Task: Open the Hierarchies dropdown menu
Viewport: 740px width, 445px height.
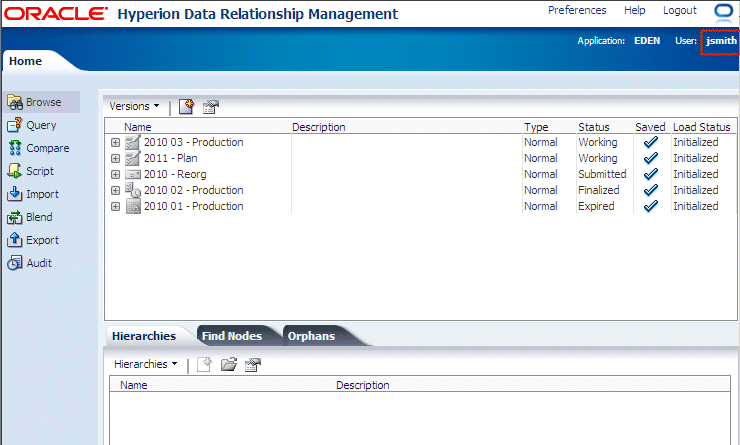Action: click(x=146, y=364)
